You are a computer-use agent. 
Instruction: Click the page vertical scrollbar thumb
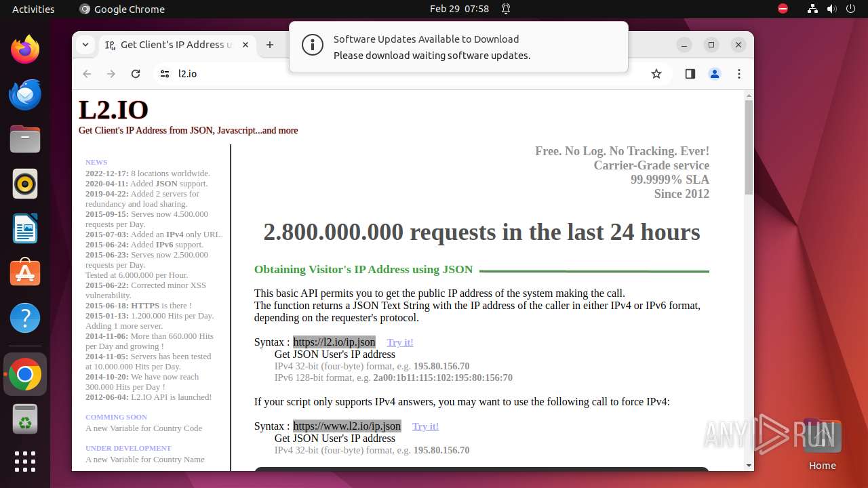pos(749,147)
